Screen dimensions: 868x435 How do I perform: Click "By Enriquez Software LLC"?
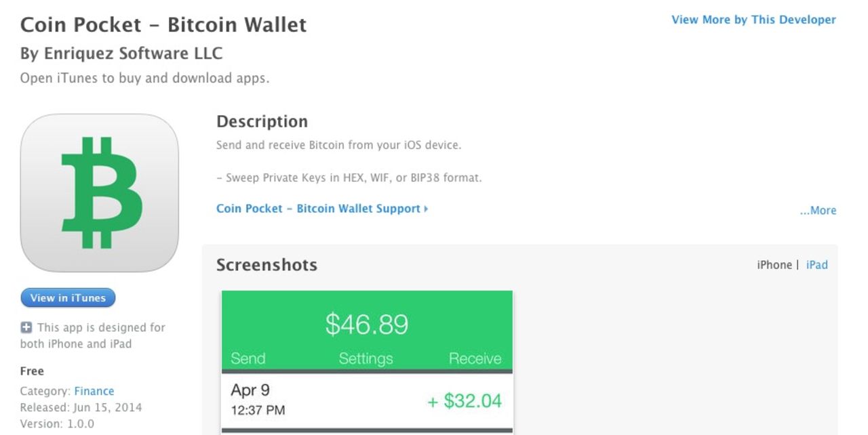pos(121,54)
